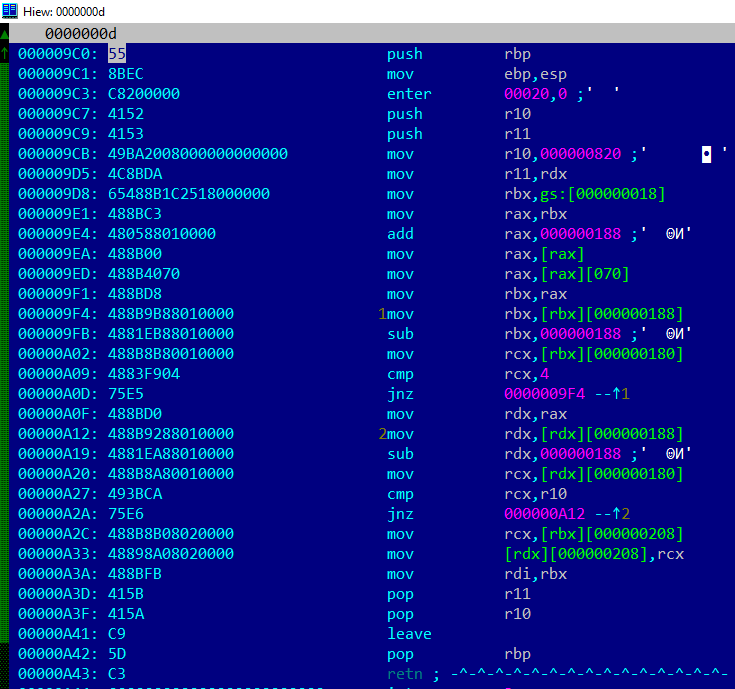Click the 'leave' instruction
735x689 pixels.
[409, 634]
